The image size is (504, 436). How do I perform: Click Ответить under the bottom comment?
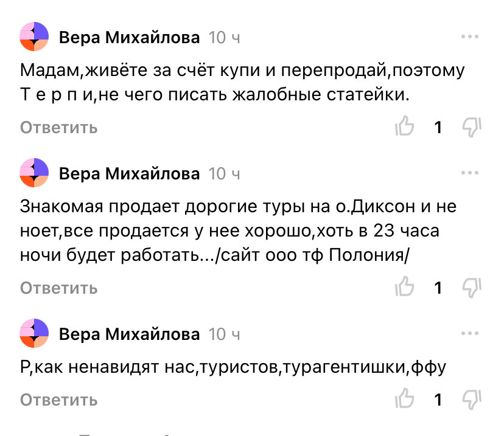pyautogui.click(x=58, y=400)
